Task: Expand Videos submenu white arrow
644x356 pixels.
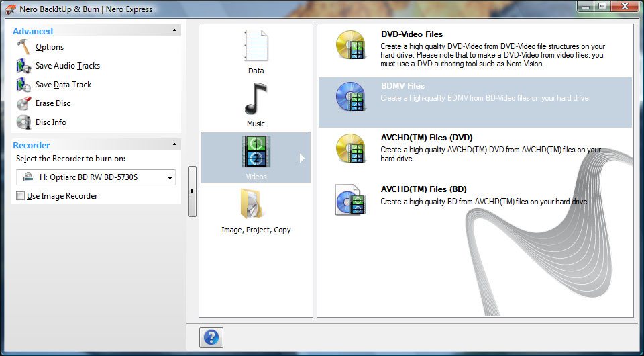Action: click(x=303, y=158)
